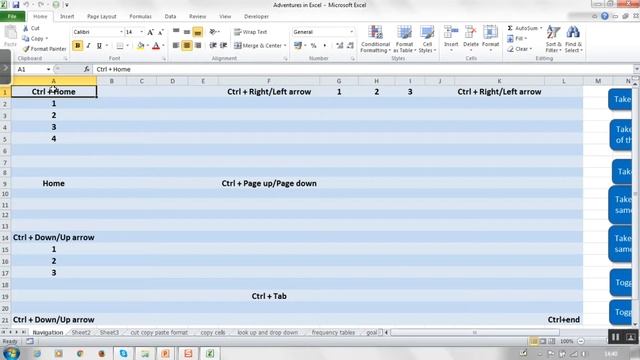The width and height of the screenshot is (640, 360).
Task: Open the borders dropdown arrow
Action: pos(127,46)
